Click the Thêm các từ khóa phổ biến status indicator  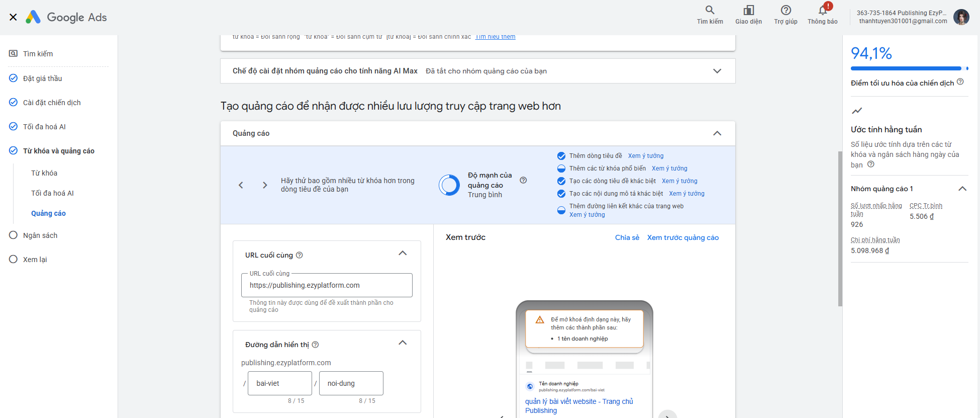(561, 169)
